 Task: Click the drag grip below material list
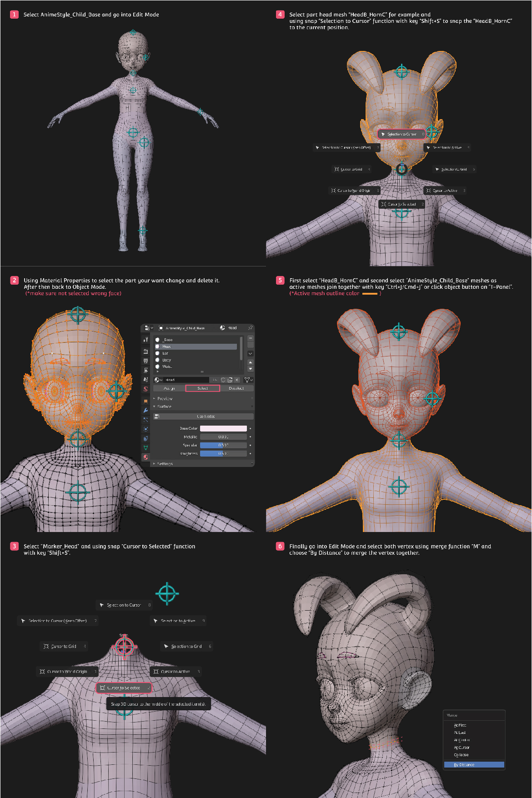(202, 371)
